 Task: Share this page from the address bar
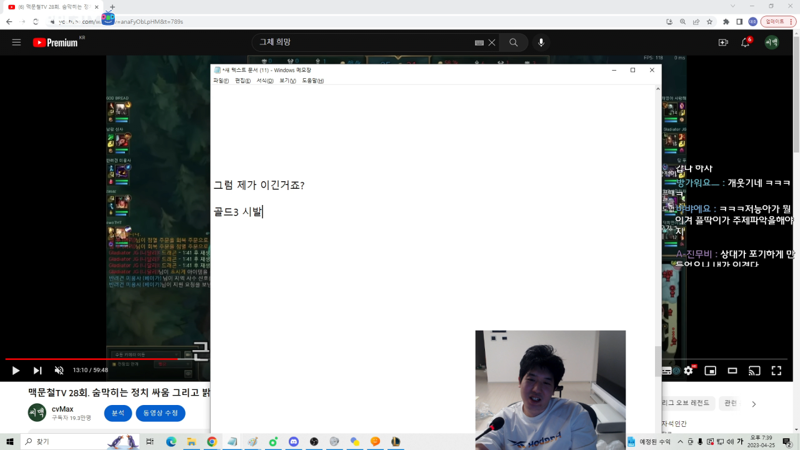[x=696, y=21]
